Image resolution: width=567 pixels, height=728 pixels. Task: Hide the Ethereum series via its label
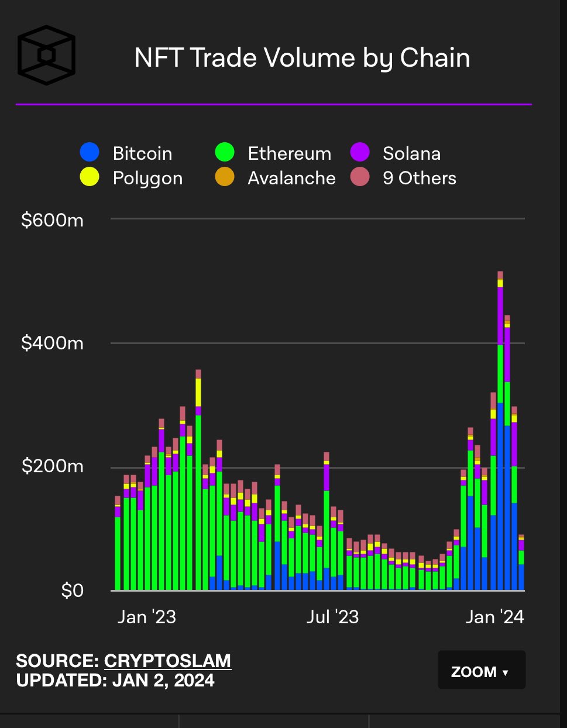coord(289,153)
